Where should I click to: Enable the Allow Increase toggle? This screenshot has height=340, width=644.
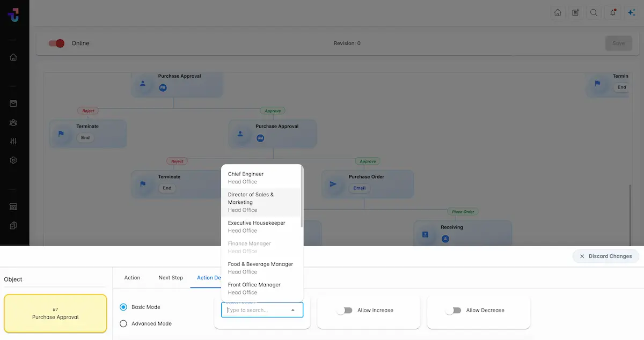pyautogui.click(x=344, y=311)
